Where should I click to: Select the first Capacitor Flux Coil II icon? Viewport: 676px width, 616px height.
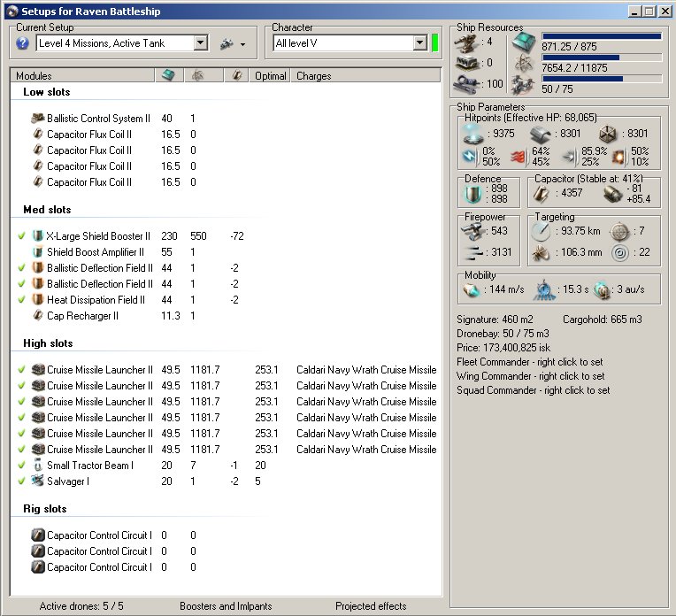click(x=38, y=135)
